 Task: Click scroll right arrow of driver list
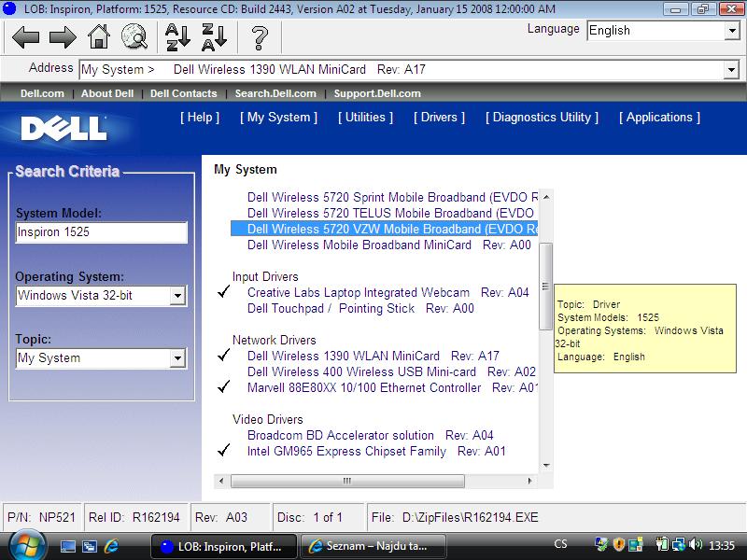[529, 481]
